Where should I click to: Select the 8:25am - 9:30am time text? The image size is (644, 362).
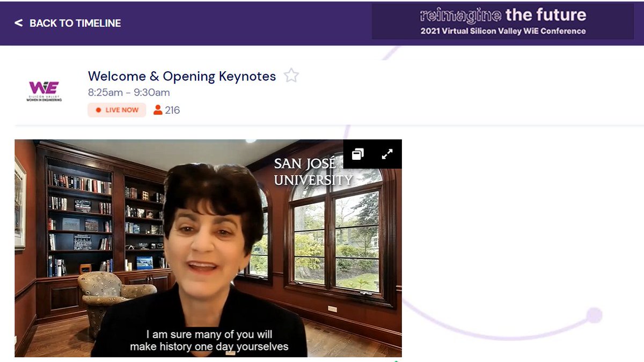tap(129, 92)
